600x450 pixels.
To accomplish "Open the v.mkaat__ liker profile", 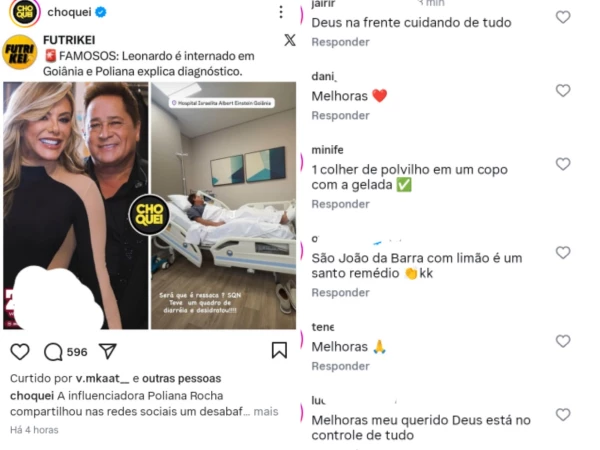I will 102,378.
